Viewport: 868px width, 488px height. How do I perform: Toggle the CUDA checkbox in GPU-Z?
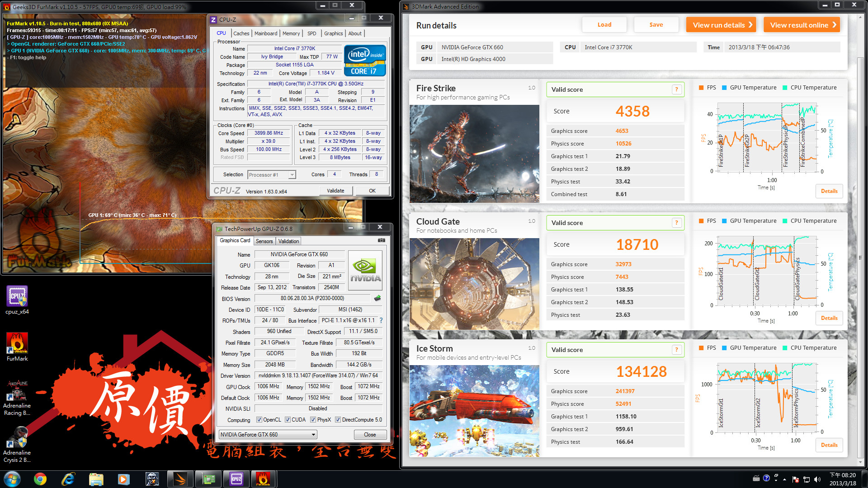[288, 420]
